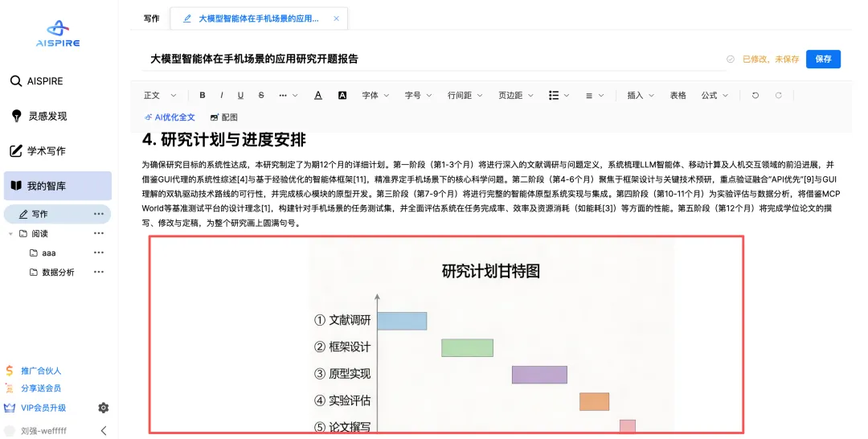The image size is (868, 439).
Task: Click the AISPIRE logo
Action: (x=58, y=35)
